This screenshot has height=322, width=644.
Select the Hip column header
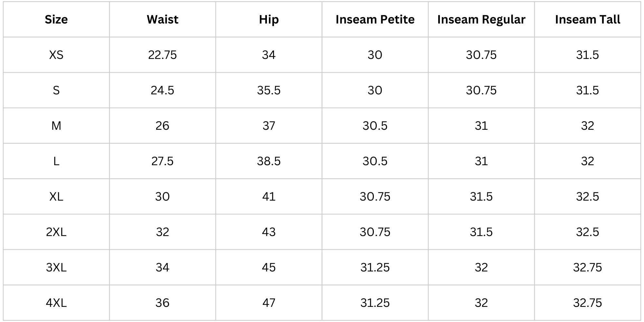coord(269,20)
